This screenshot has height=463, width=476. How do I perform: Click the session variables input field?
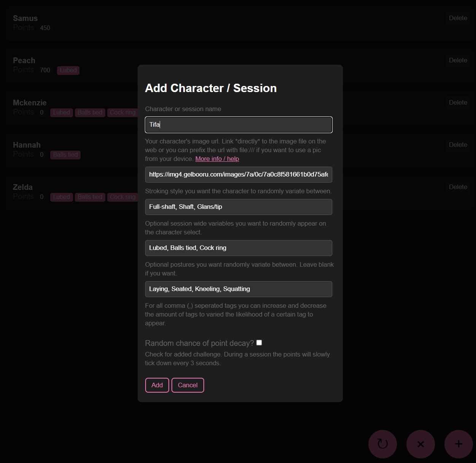[x=239, y=248]
